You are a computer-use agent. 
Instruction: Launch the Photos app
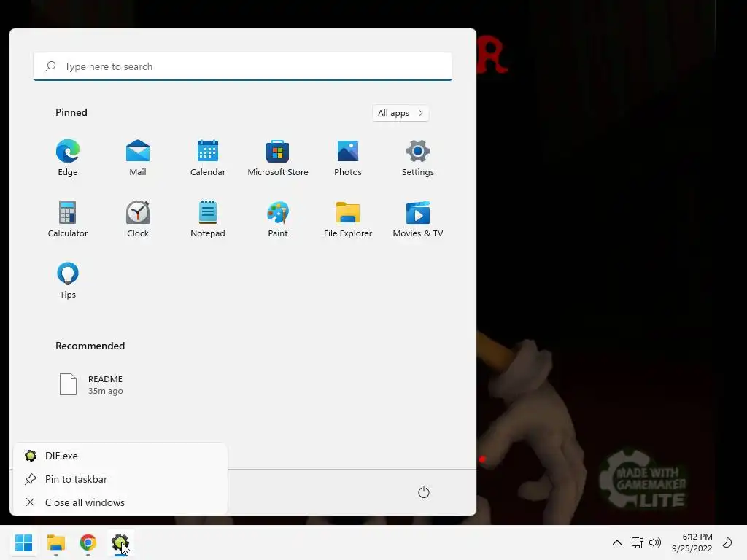click(348, 157)
